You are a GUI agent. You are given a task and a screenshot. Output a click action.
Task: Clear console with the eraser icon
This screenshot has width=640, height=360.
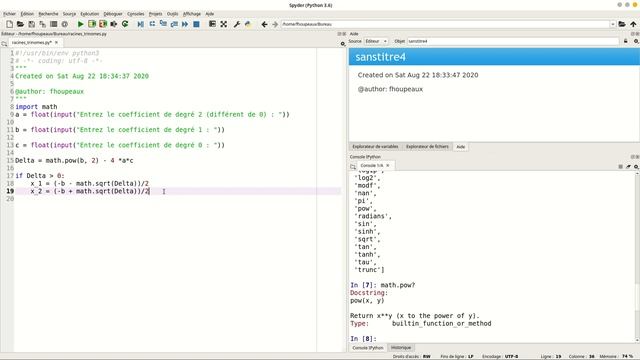pyautogui.click(x=628, y=167)
